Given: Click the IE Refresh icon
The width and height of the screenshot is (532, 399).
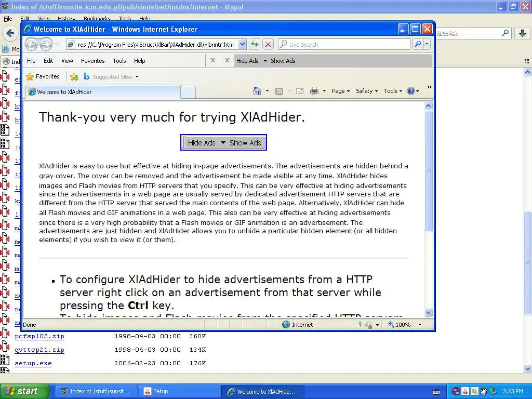Looking at the screenshot, I should click(x=255, y=44).
